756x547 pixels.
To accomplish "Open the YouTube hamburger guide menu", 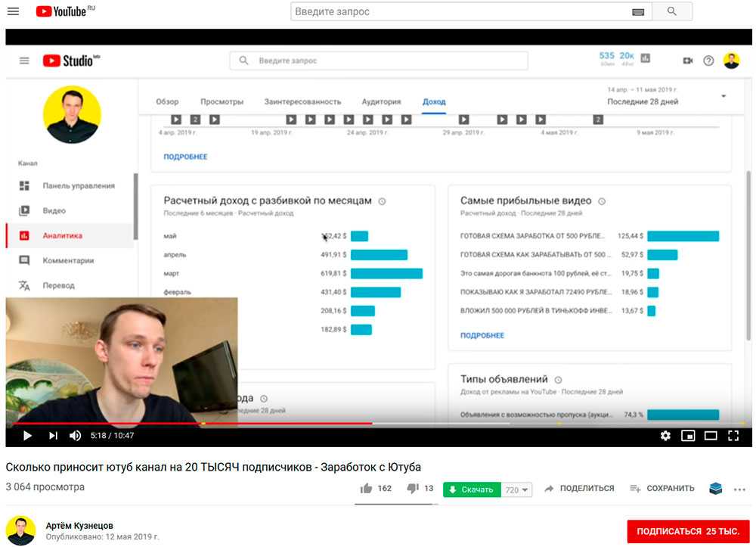I will click(13, 11).
